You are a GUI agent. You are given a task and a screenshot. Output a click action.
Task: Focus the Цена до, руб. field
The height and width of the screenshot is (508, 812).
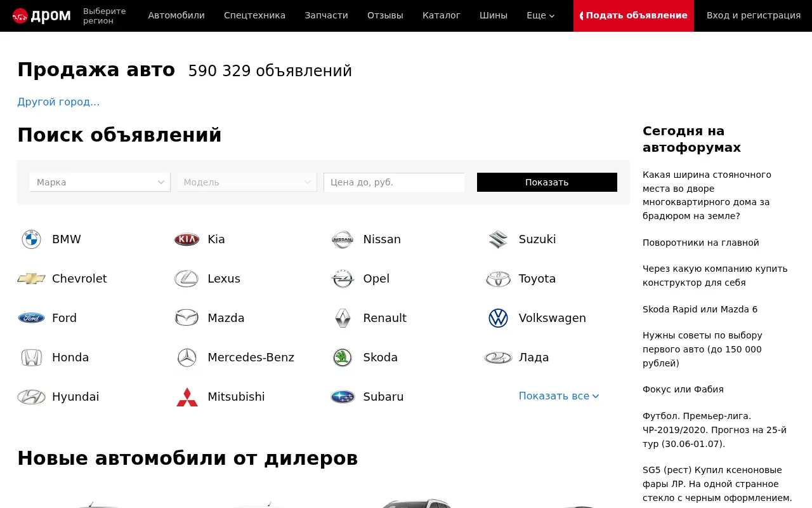tap(394, 182)
